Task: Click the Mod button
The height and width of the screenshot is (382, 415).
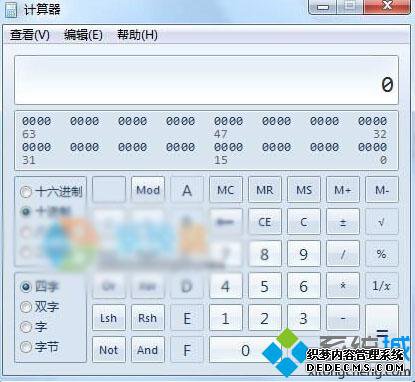Action: [148, 190]
